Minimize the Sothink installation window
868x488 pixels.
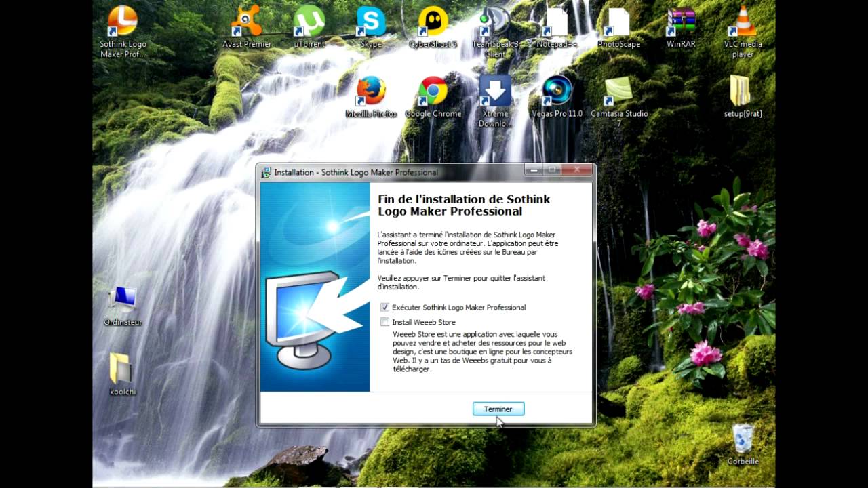point(534,169)
